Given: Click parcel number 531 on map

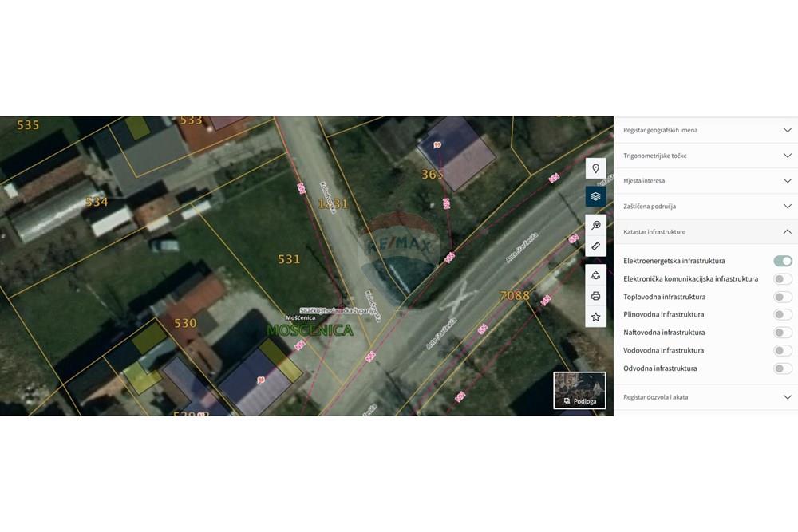Looking at the screenshot, I should (x=289, y=259).
